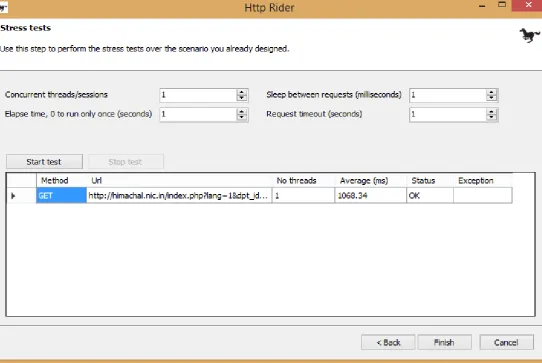Increase Sleep between requests value
The height and width of the screenshot is (363, 542).
(x=492, y=92)
